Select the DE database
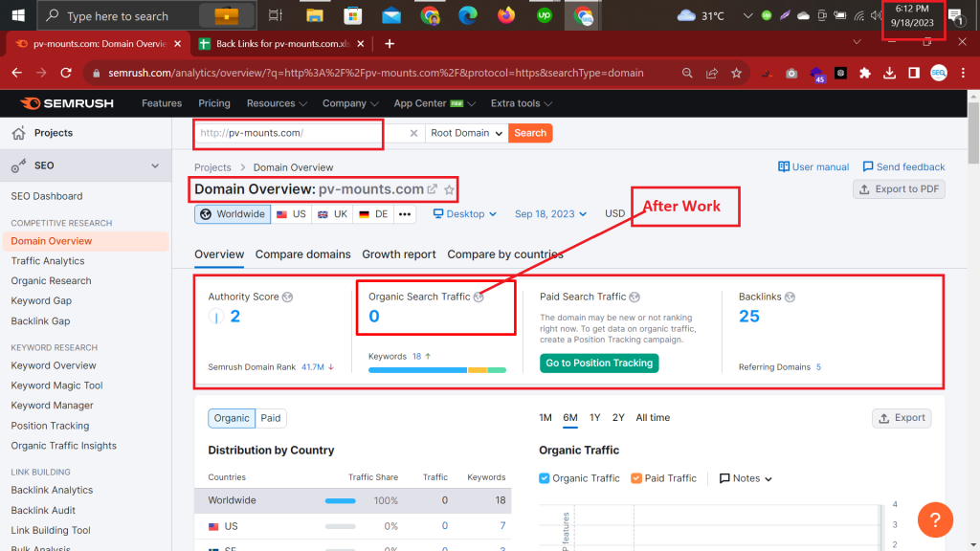980x551 pixels. [x=374, y=214]
